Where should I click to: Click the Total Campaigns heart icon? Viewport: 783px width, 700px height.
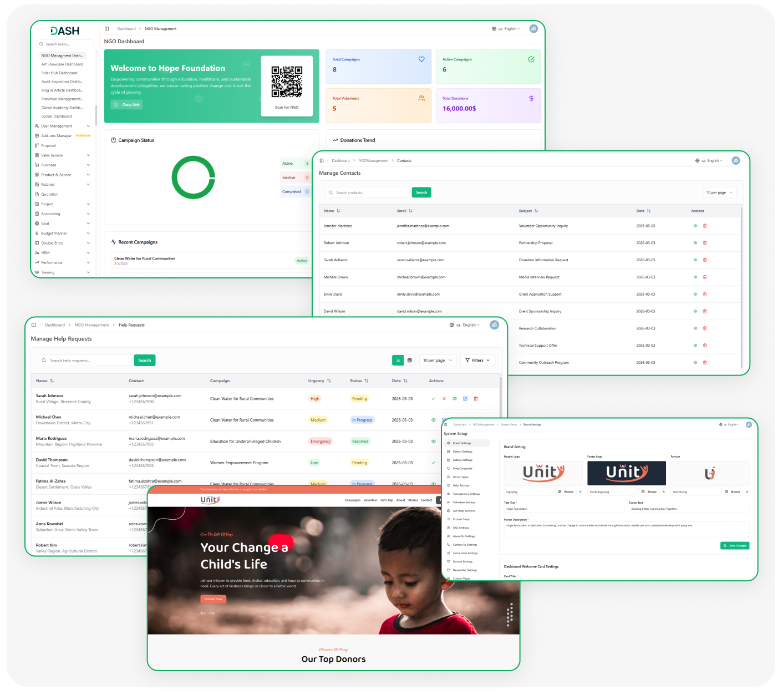point(421,59)
